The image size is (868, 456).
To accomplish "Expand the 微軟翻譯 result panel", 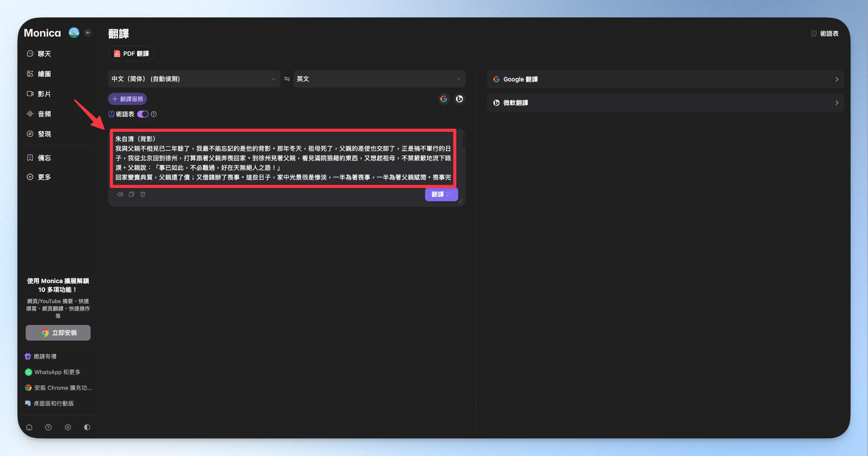I will pyautogui.click(x=665, y=103).
